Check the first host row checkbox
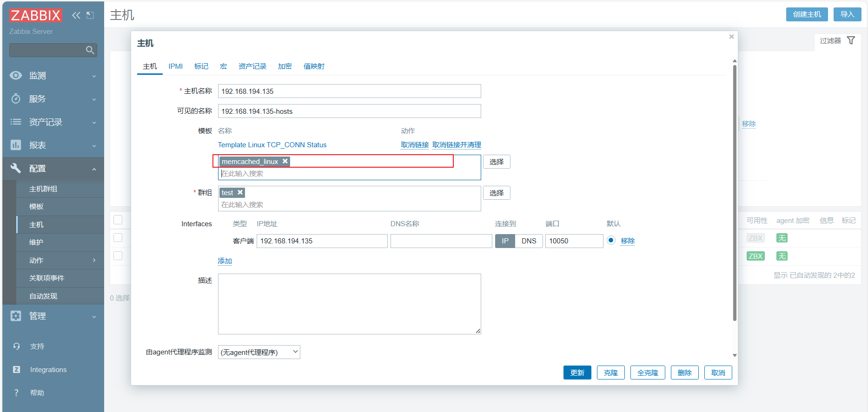This screenshot has width=868, height=412. tap(118, 238)
